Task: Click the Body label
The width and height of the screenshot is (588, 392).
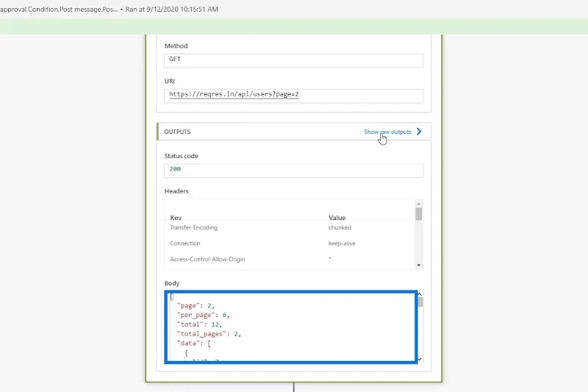Action: 172,283
